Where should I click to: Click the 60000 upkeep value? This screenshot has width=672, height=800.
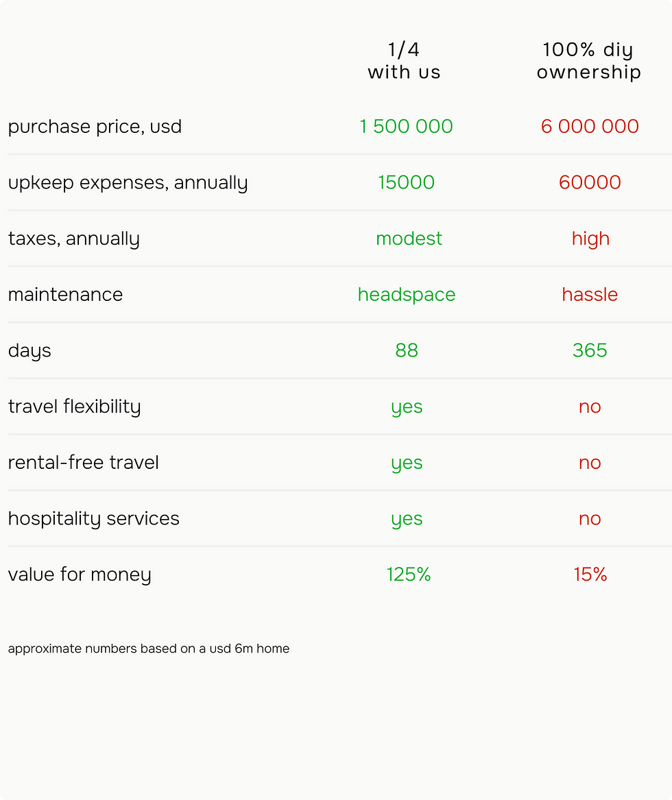[590, 182]
